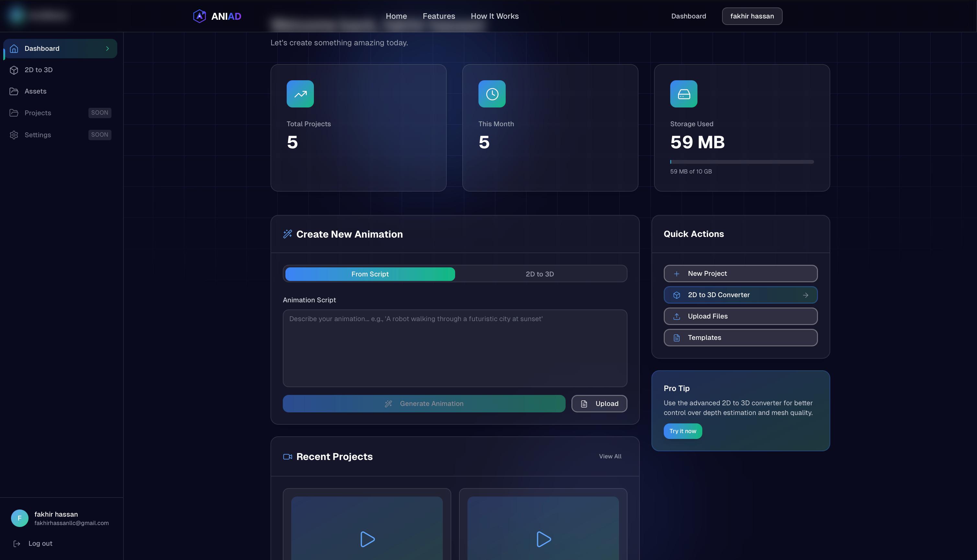The height and width of the screenshot is (560, 977).
Task: Click the user avatar F circle
Action: click(20, 518)
